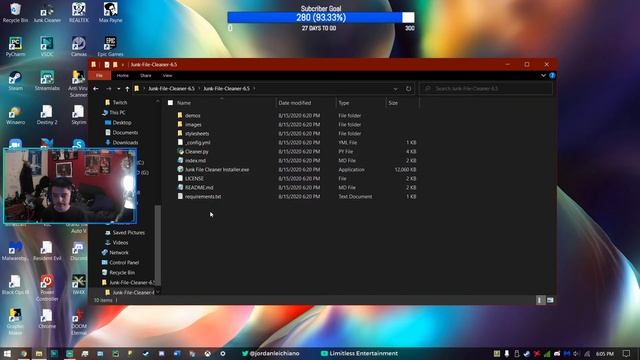Select Junk File Cleaner Installer.exe
Image resolution: width=640 pixels, height=360 pixels.
pos(217,169)
